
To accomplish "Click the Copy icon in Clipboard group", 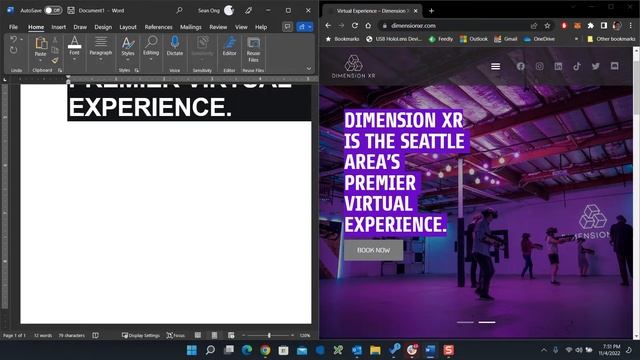I will 55,50.
